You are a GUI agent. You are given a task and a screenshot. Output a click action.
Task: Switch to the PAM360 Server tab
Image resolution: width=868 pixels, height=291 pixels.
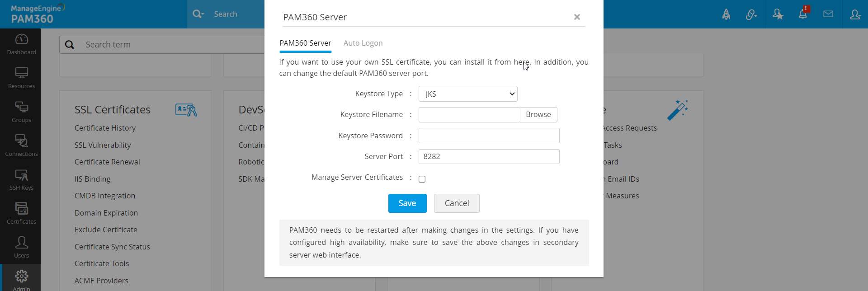point(305,43)
